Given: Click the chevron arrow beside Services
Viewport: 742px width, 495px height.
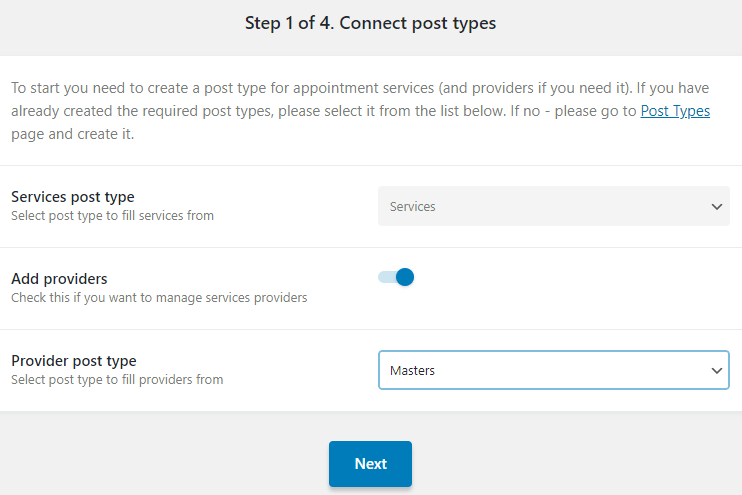Looking at the screenshot, I should click(716, 207).
